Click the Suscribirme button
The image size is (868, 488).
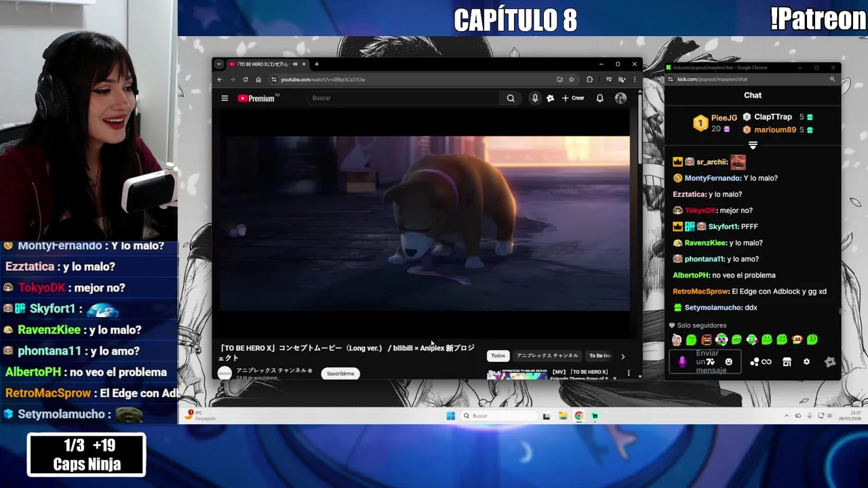coord(340,373)
